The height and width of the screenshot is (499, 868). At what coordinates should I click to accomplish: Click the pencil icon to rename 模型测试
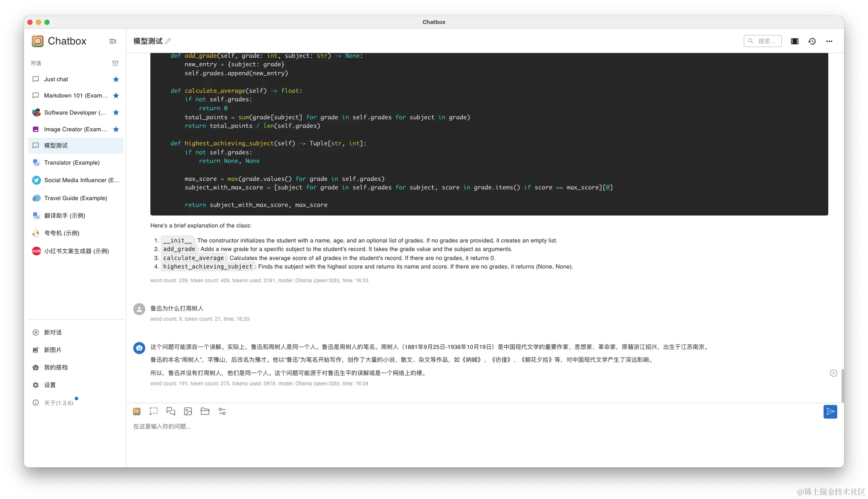pyautogui.click(x=168, y=41)
